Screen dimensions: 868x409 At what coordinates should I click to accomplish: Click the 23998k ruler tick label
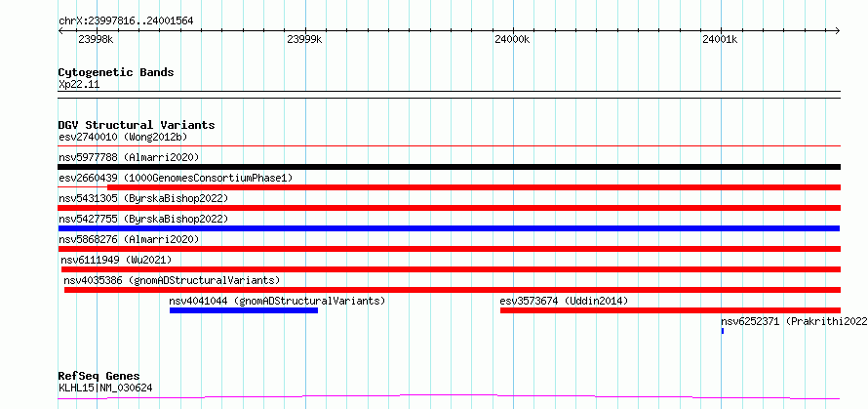[96, 39]
